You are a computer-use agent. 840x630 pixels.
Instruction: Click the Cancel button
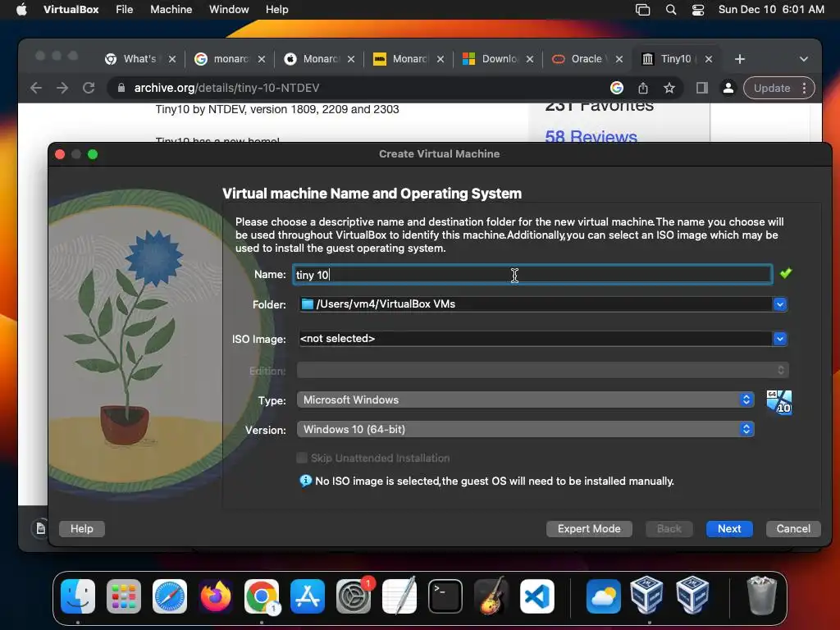pos(793,529)
